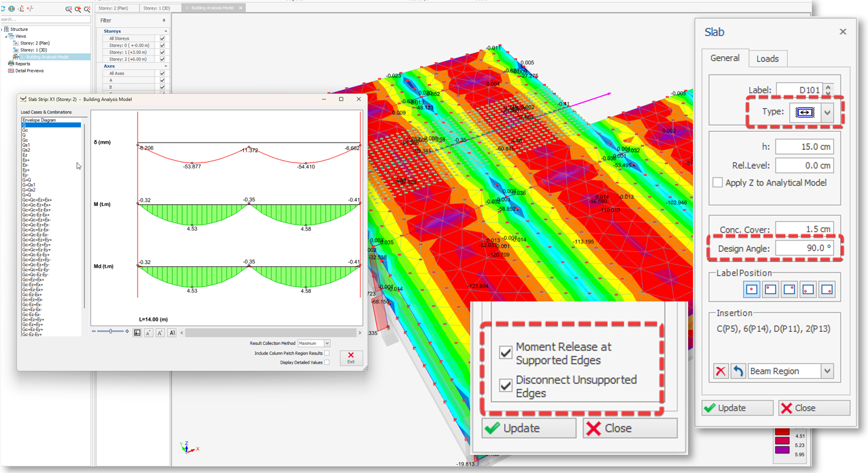868x473 pixels.
Task: Click the Design Angle input field
Action: pyautogui.click(x=804, y=248)
